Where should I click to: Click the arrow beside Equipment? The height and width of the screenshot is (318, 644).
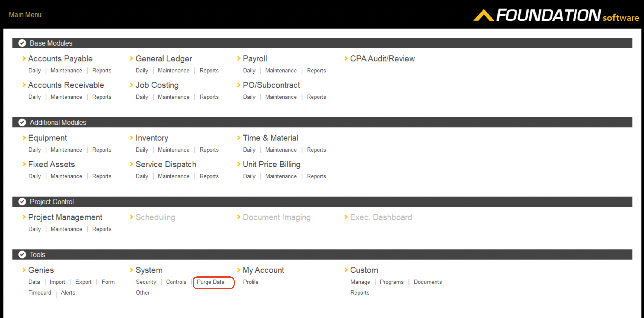click(x=24, y=138)
